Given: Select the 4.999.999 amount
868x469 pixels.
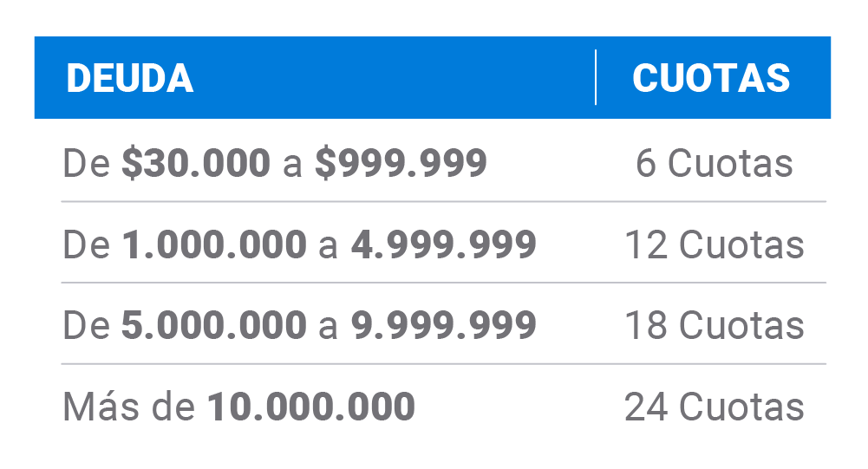Looking at the screenshot, I should coord(444,245).
